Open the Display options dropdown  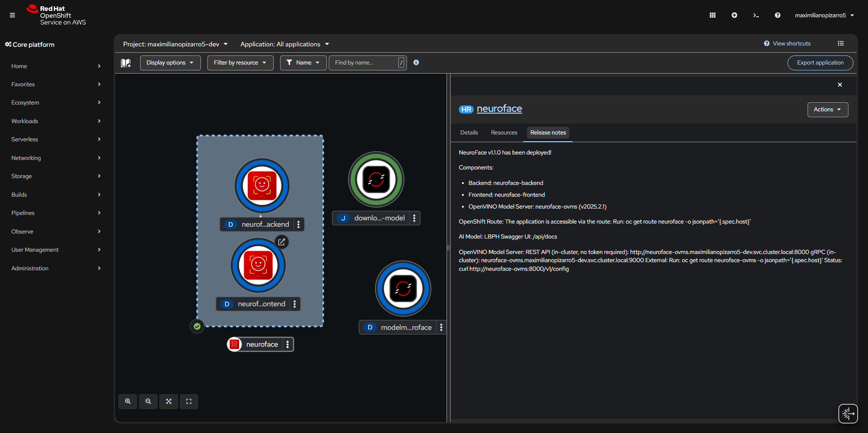click(x=170, y=63)
